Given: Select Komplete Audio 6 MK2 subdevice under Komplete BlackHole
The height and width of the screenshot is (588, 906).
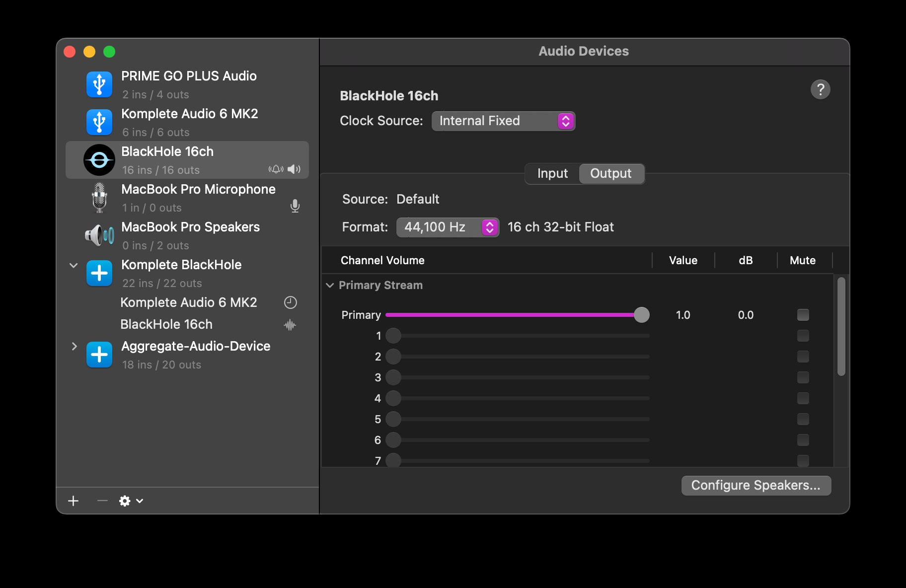Looking at the screenshot, I should click(189, 302).
